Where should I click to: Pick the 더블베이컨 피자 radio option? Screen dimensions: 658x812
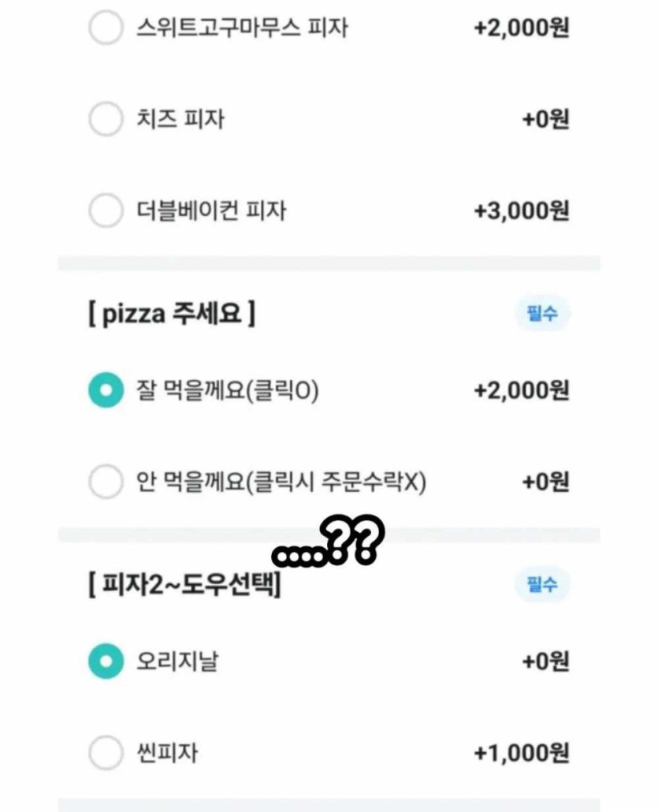click(x=106, y=210)
